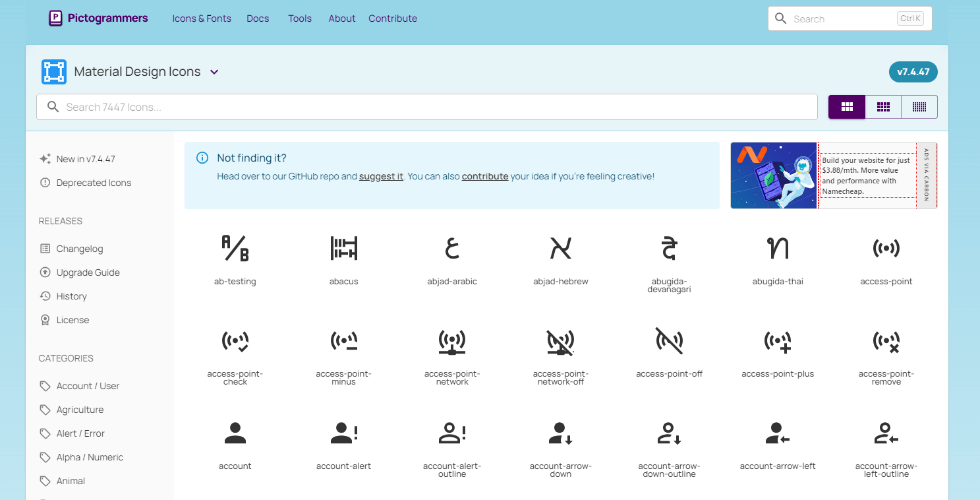980x500 pixels.
Task: Choose the abugida-thai icon
Action: pos(778,248)
